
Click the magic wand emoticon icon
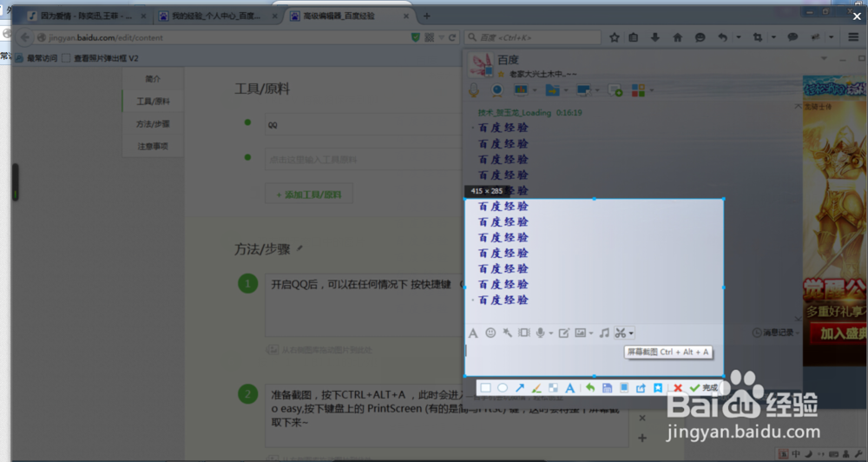pos(507,333)
